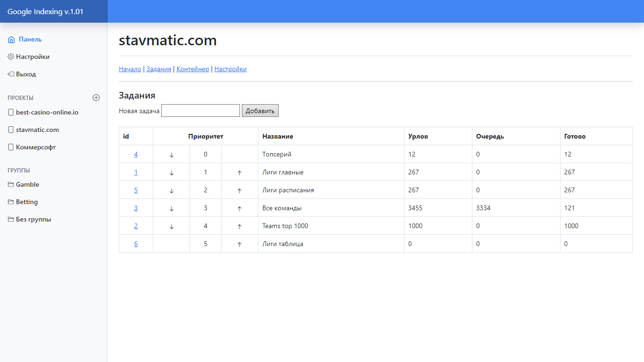Viewport: 644px width, 362px height.
Task: Add a new project with the plus icon
Action: (96, 98)
